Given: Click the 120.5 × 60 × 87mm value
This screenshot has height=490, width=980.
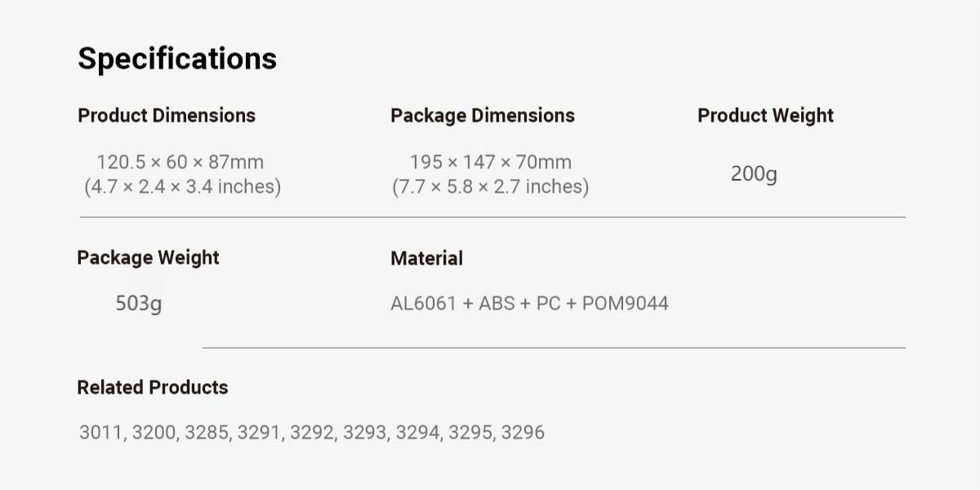Looking at the screenshot, I should coord(180,163).
